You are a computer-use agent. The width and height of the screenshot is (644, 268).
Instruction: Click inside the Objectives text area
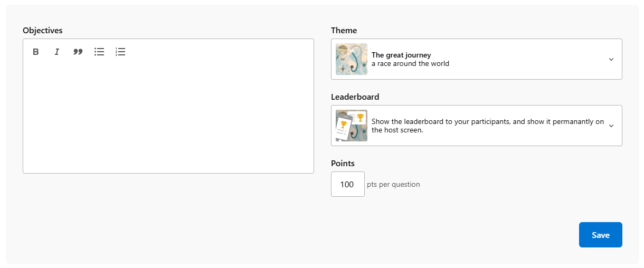click(168, 116)
